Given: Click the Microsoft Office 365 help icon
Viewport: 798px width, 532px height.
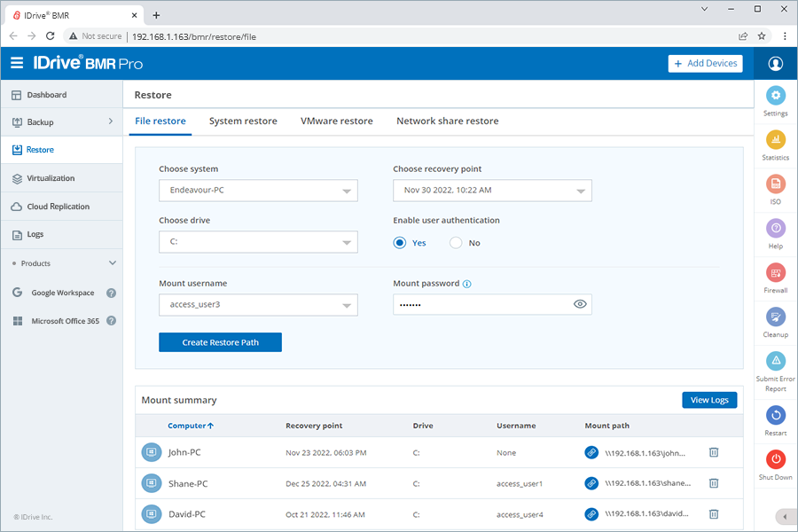Looking at the screenshot, I should (111, 321).
